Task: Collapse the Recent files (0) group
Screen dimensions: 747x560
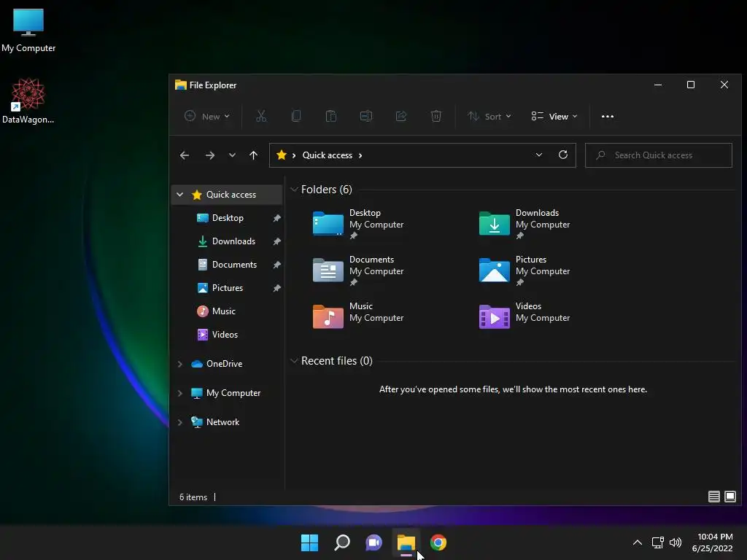Action: point(294,361)
